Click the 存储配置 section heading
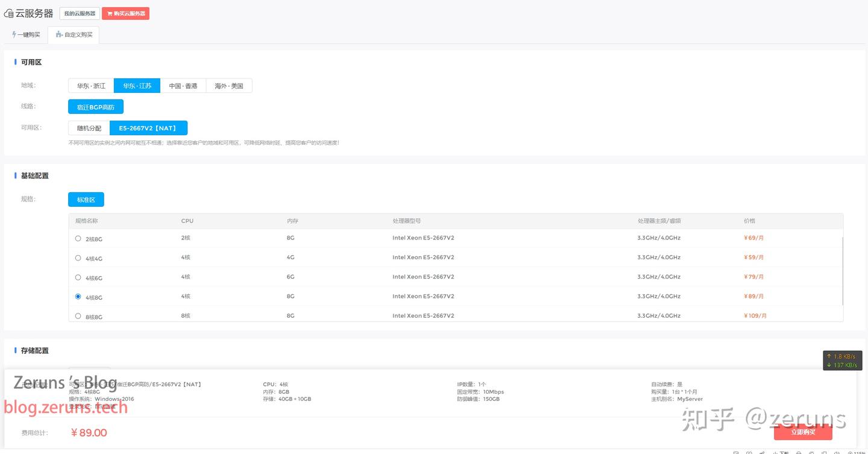 coord(35,350)
